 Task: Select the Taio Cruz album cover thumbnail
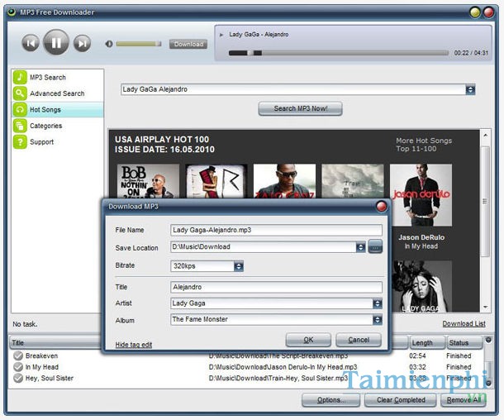[x=284, y=181]
